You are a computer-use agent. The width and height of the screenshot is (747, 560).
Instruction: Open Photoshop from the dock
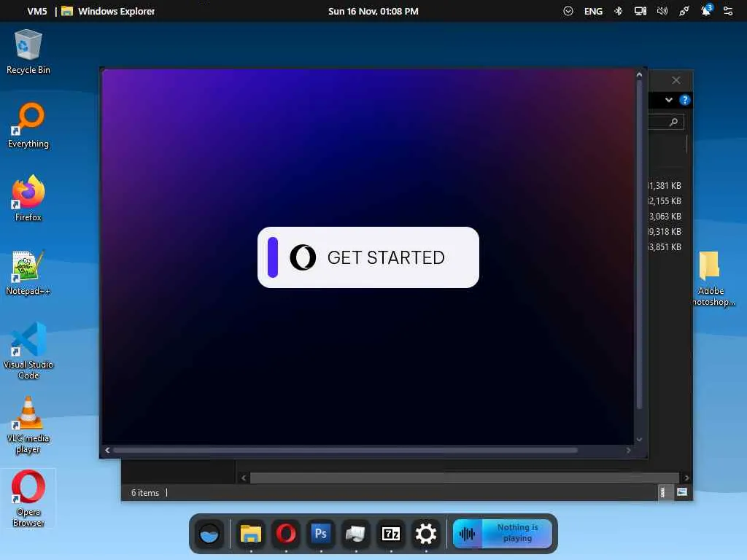(x=321, y=534)
